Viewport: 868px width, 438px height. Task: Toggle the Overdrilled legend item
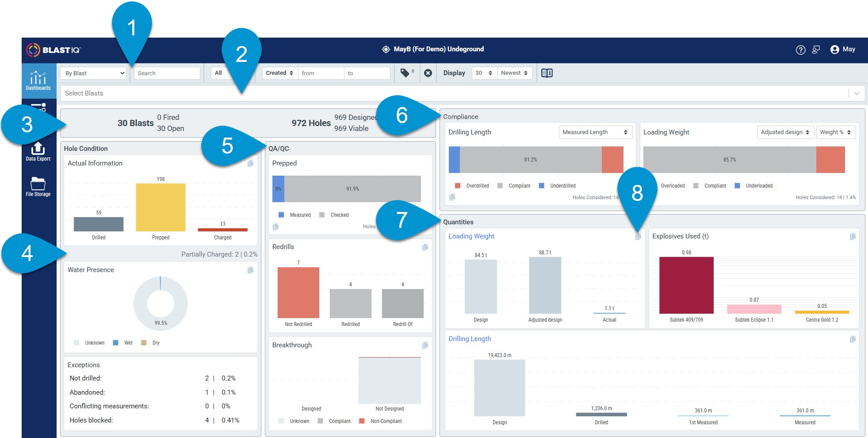pyautogui.click(x=472, y=186)
